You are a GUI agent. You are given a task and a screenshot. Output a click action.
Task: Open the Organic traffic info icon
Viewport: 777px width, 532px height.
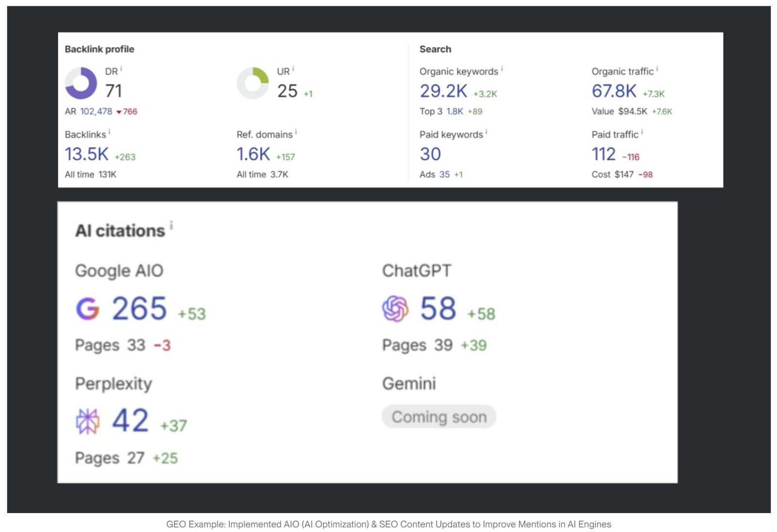point(657,68)
